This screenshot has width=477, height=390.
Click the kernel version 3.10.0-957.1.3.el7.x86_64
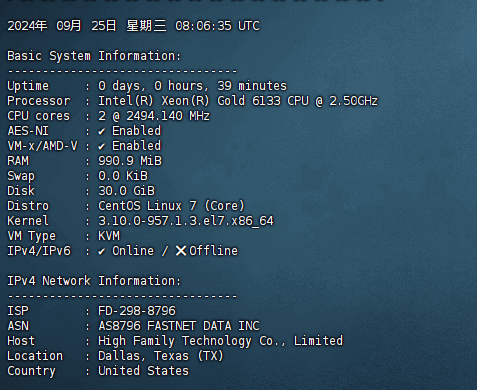186,221
